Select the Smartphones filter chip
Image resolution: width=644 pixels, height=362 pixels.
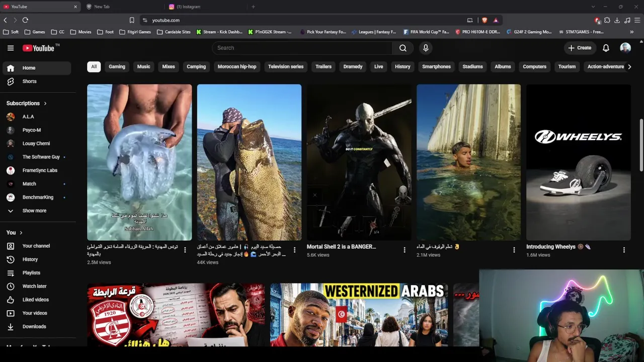[x=436, y=66]
